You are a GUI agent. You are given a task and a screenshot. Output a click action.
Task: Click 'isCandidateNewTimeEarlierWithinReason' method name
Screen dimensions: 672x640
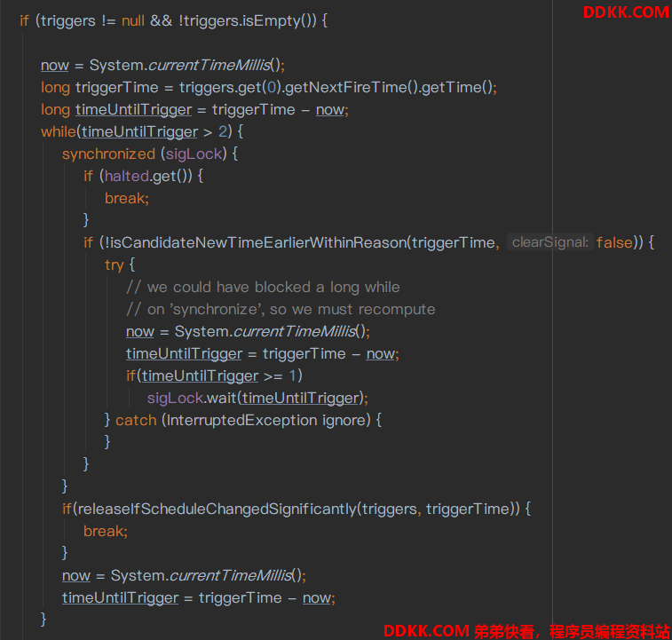click(x=258, y=242)
